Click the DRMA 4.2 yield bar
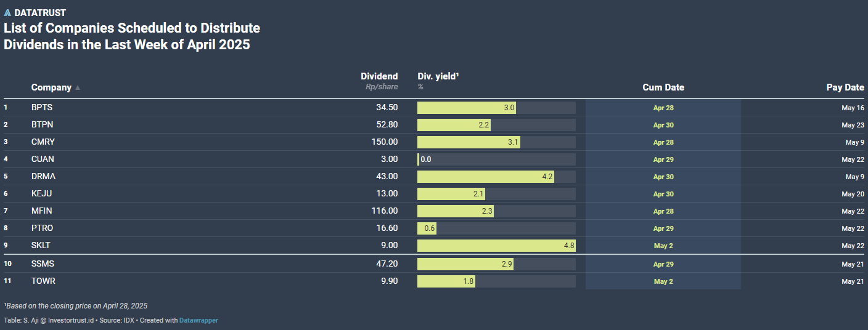 [x=486, y=177]
